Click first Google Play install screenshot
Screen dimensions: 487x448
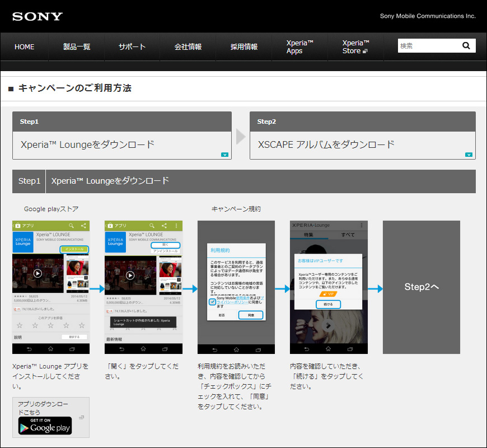(51, 287)
